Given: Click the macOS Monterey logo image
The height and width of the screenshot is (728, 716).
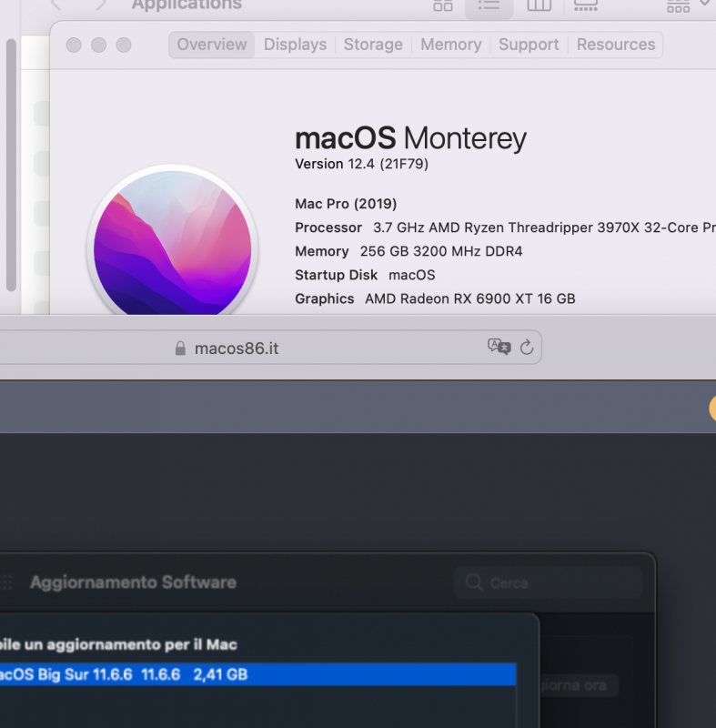Looking at the screenshot, I should click(173, 244).
